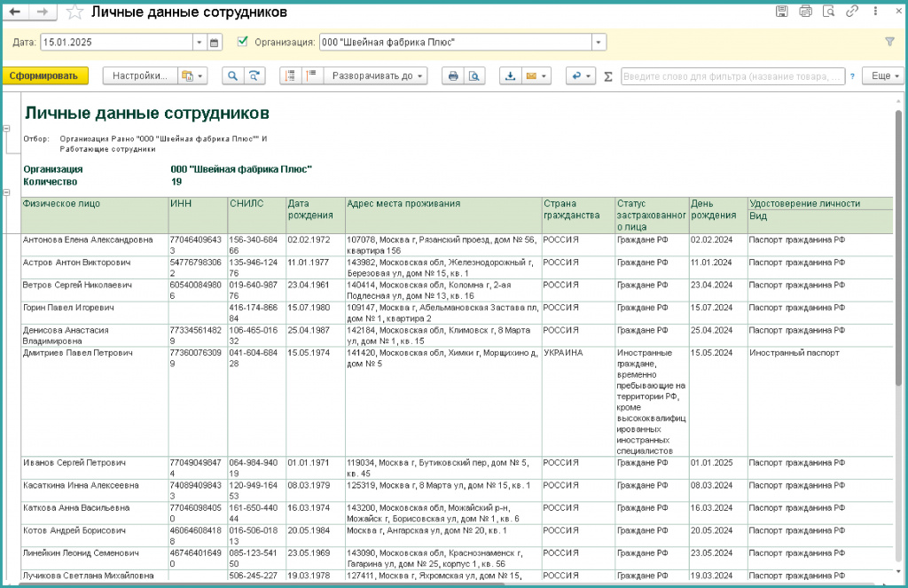The image size is (908, 588).
Task: Open the preview icon in the title bar
Action: click(829, 11)
